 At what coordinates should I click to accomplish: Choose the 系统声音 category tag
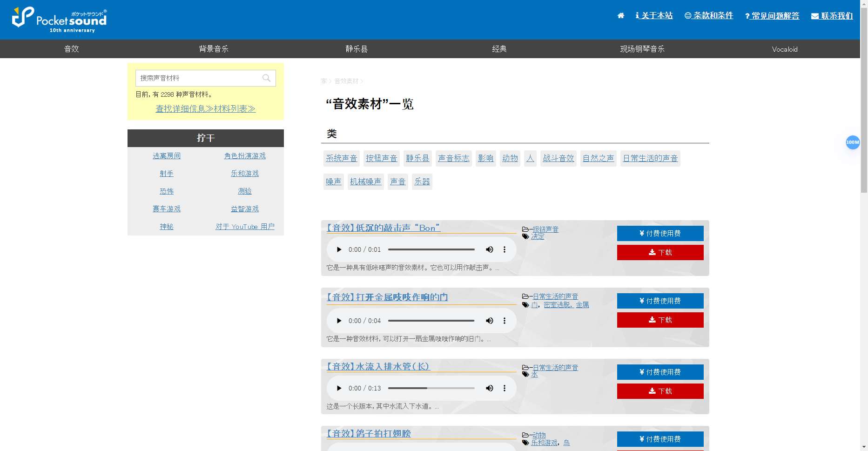coord(342,158)
